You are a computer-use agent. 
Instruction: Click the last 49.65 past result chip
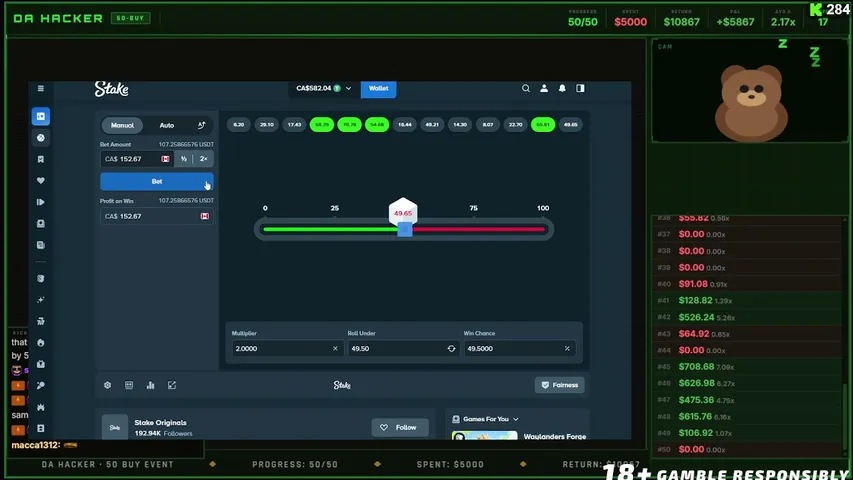point(571,125)
